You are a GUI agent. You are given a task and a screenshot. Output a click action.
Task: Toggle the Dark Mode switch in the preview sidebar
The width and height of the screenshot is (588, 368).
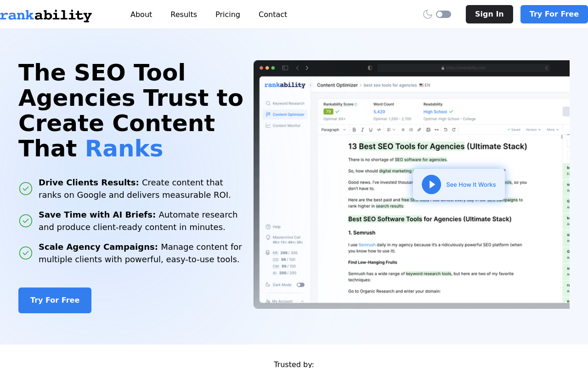click(300, 285)
